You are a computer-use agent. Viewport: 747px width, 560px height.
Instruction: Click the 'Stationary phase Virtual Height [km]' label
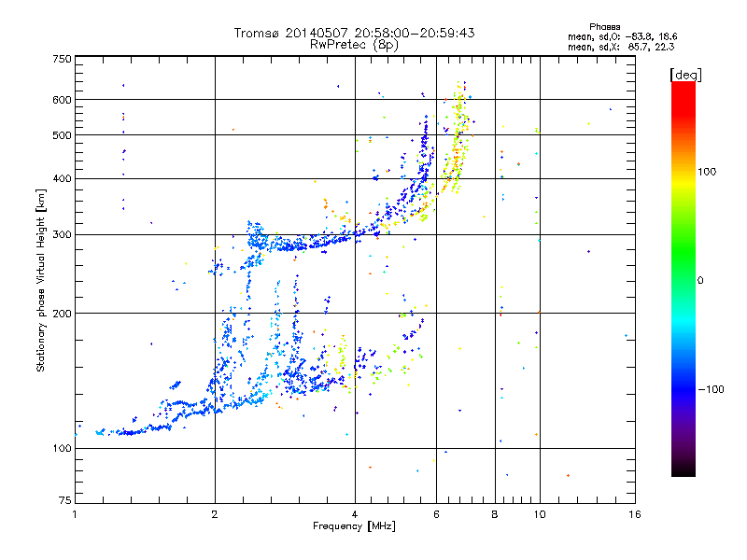[41, 280]
